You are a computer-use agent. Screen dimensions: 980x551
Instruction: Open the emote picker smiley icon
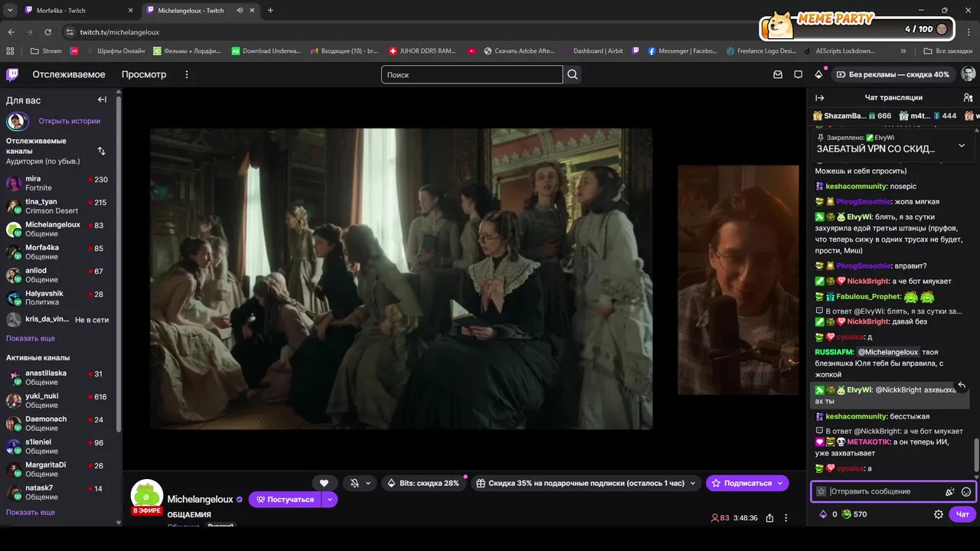[966, 491]
